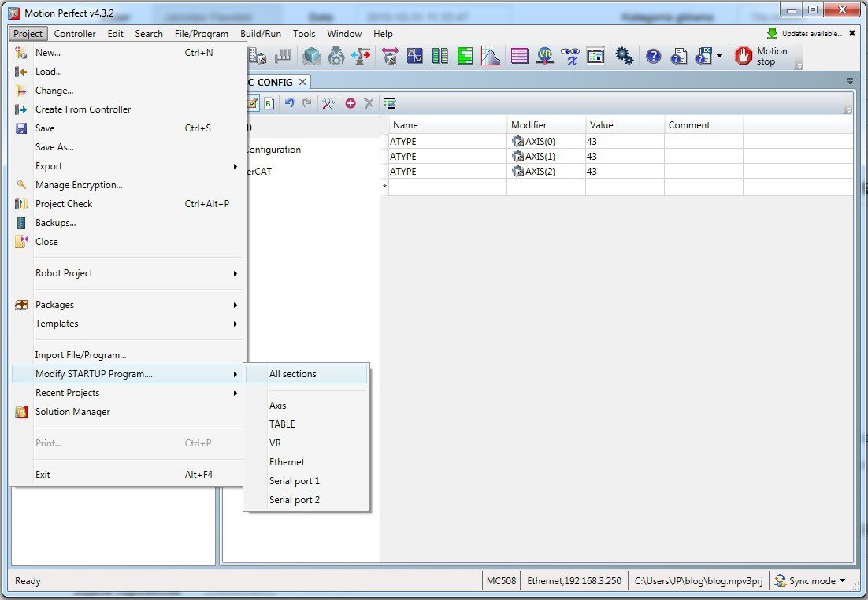Click the IEC help icon

(x=703, y=56)
